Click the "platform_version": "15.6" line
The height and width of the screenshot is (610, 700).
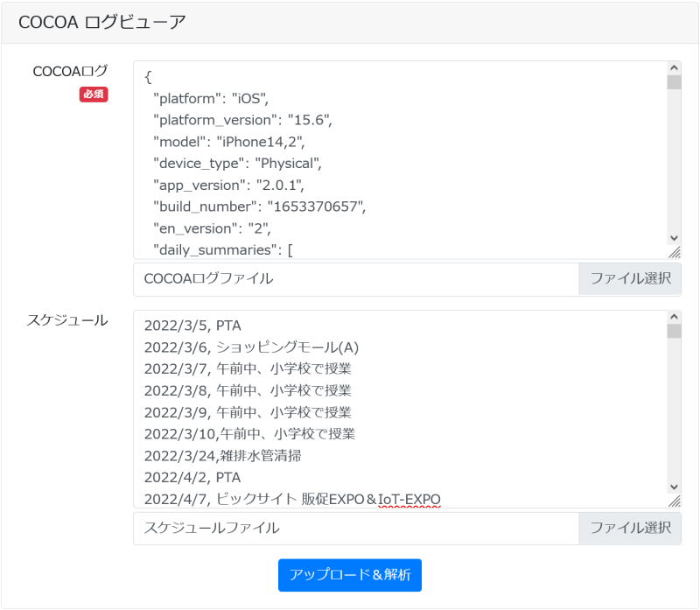[242, 120]
